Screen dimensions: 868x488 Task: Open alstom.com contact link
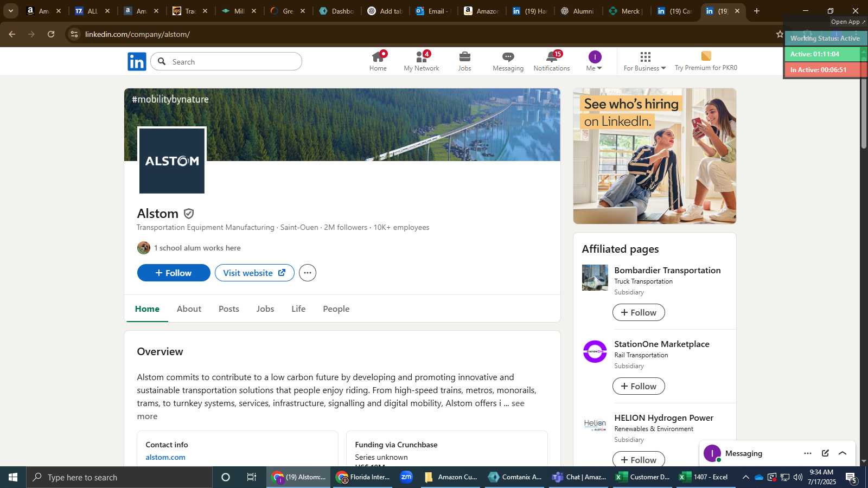(x=165, y=457)
